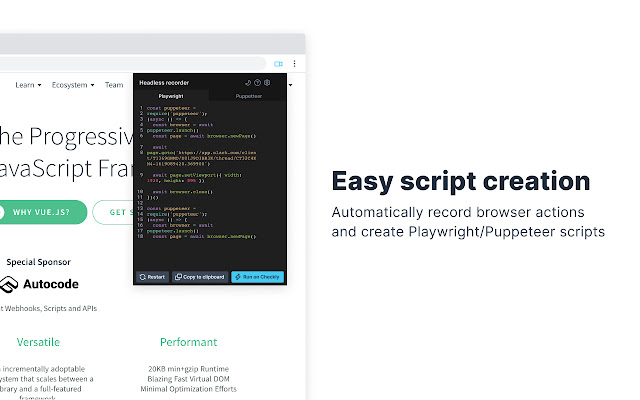This screenshot has width=640, height=400.
Task: Click code line 10 browser.close()
Action: point(183,191)
